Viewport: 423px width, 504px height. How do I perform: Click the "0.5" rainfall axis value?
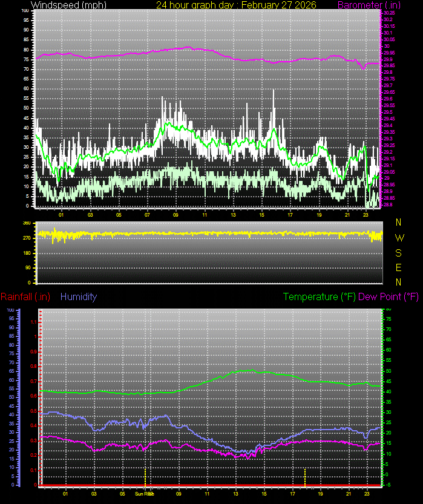click(x=33, y=411)
